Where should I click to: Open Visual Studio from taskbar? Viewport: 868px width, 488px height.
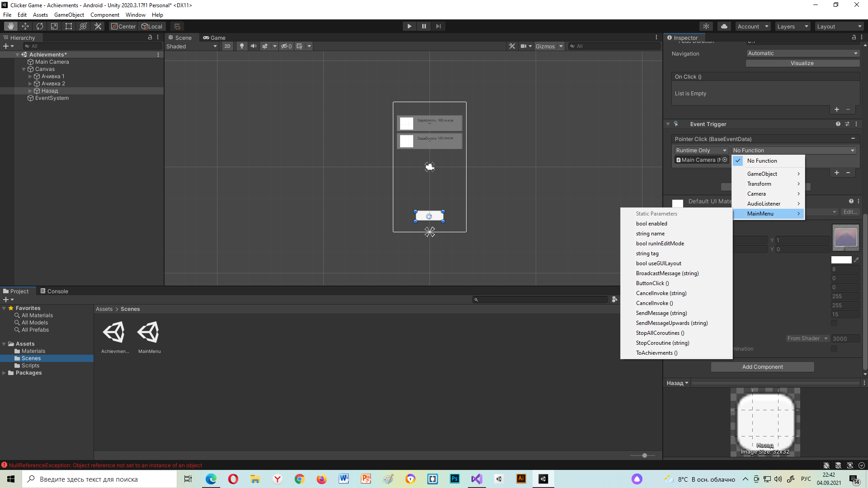point(476,479)
